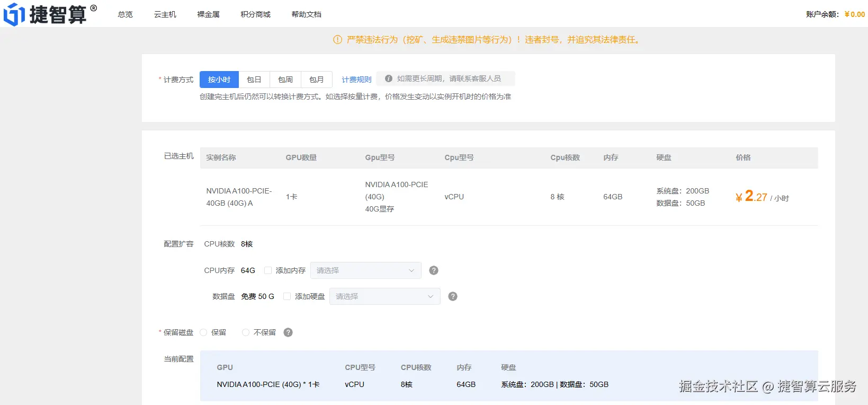Open the 帮助文档 menu item
This screenshot has width=868, height=405.
click(x=307, y=14)
